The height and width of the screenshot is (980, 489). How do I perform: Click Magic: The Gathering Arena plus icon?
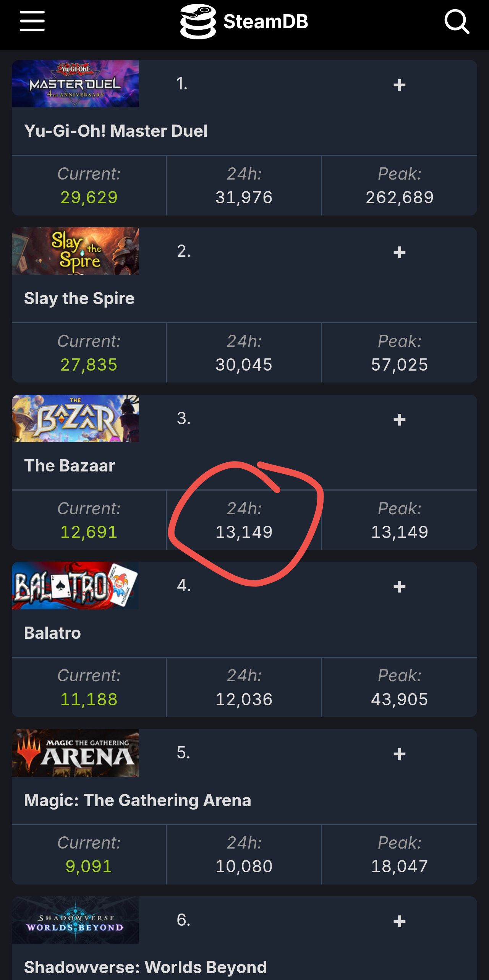pos(399,754)
